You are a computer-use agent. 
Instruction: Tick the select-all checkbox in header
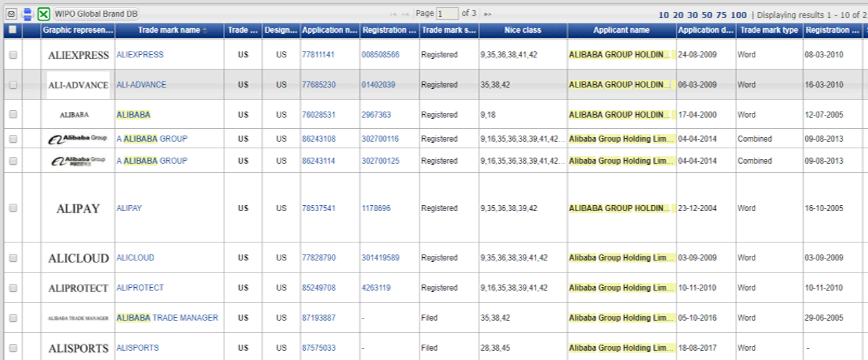coord(13,30)
